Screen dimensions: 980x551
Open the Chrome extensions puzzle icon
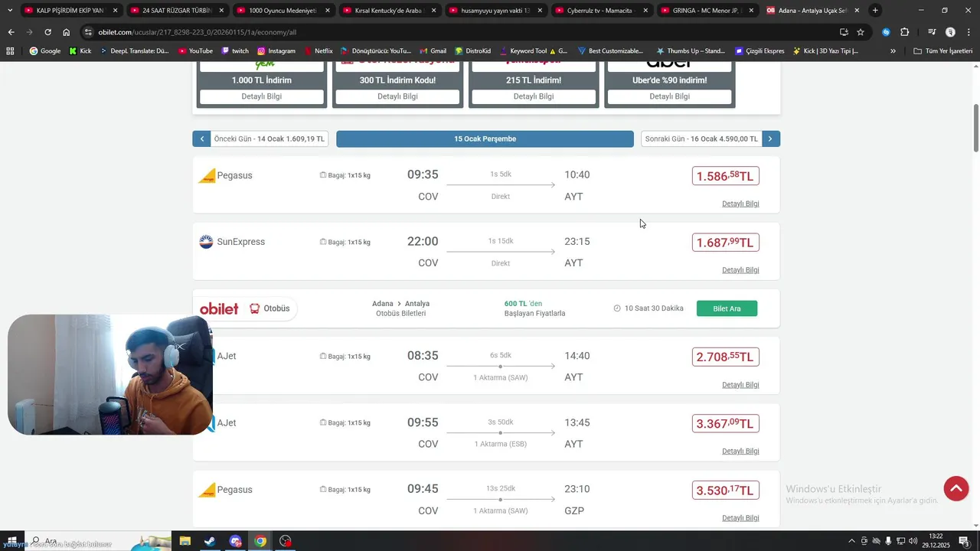pos(904,32)
